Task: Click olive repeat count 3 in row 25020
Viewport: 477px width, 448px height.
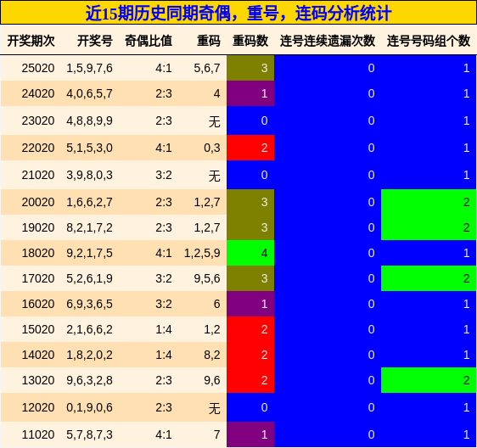Action: [250, 68]
